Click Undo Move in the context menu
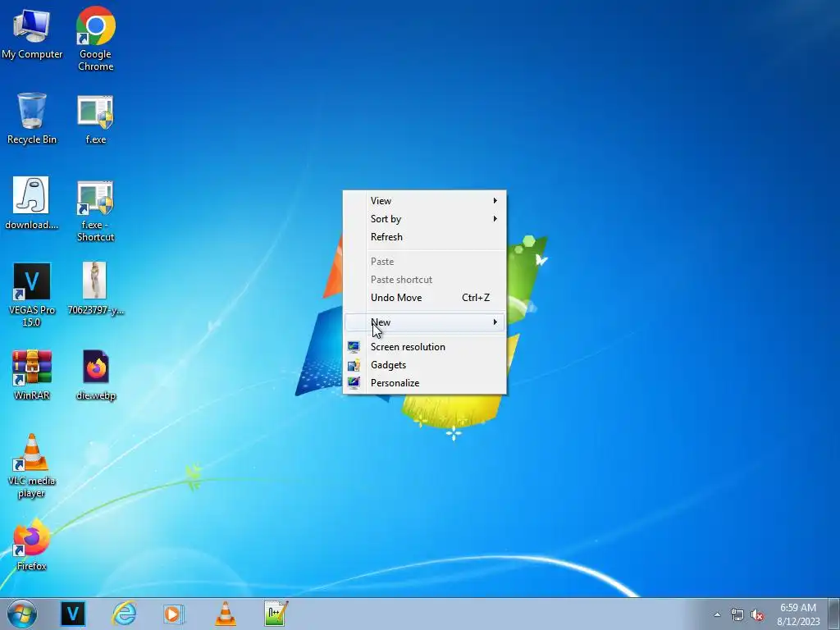This screenshot has height=630, width=840. (424, 297)
